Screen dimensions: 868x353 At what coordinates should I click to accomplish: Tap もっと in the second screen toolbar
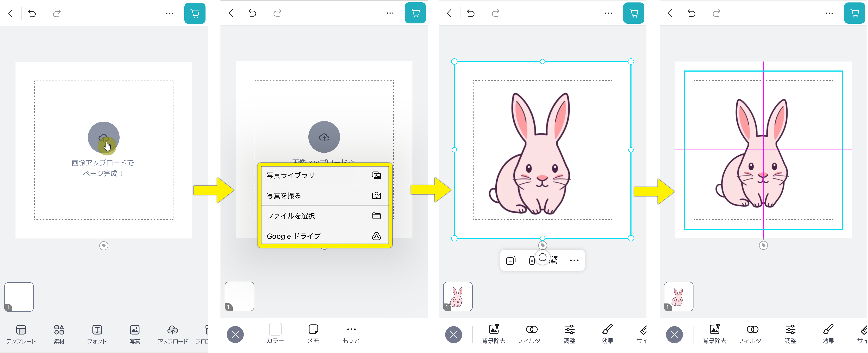click(x=351, y=333)
